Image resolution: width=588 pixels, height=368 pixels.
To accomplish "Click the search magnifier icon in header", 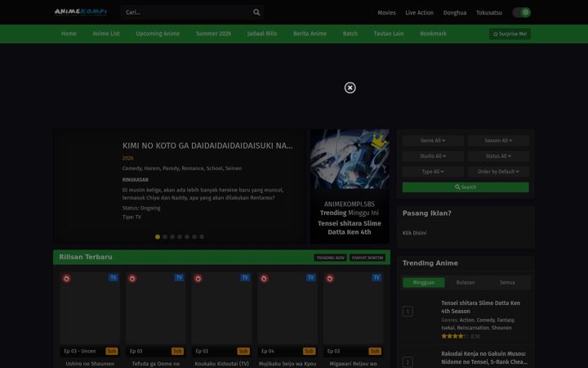I will (256, 12).
